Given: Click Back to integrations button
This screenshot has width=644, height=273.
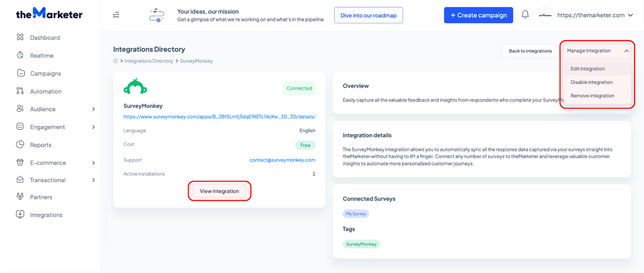Looking at the screenshot, I should [x=530, y=51].
